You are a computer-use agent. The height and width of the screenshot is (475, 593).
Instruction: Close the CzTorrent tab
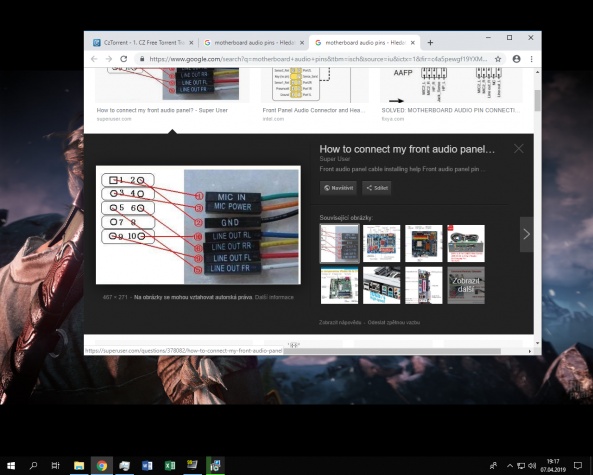tap(191, 43)
